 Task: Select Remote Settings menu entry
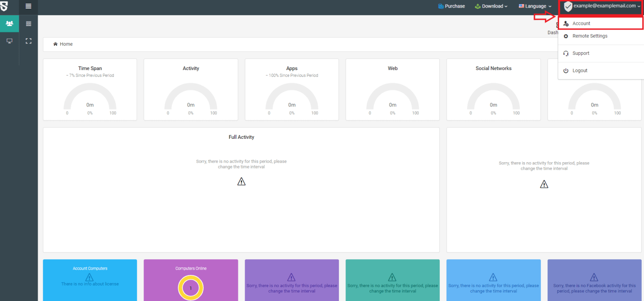click(601, 36)
